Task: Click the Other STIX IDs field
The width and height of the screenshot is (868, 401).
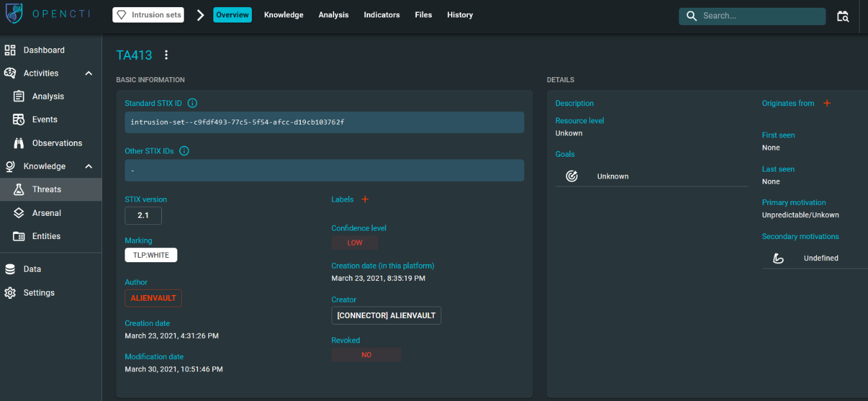Action: tap(324, 170)
